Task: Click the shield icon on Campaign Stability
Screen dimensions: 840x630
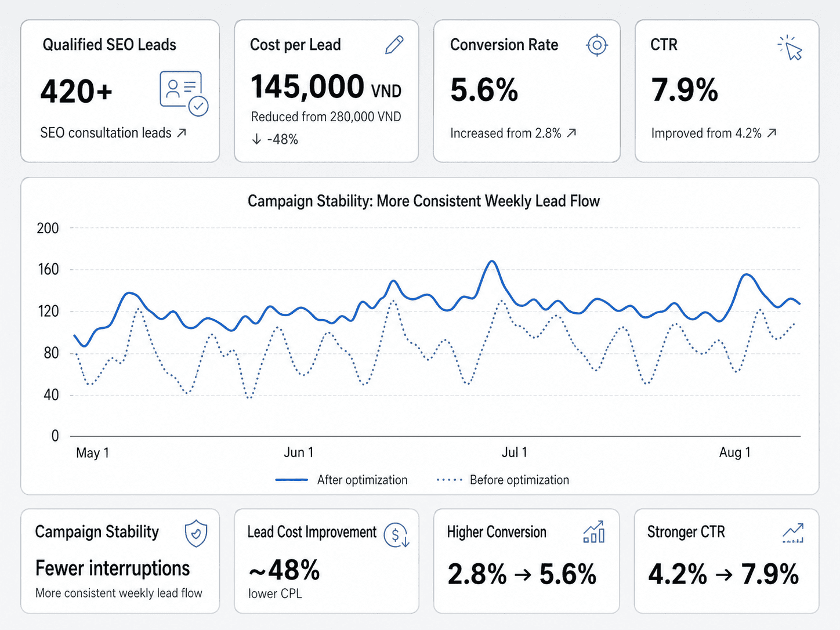Action: click(196, 533)
